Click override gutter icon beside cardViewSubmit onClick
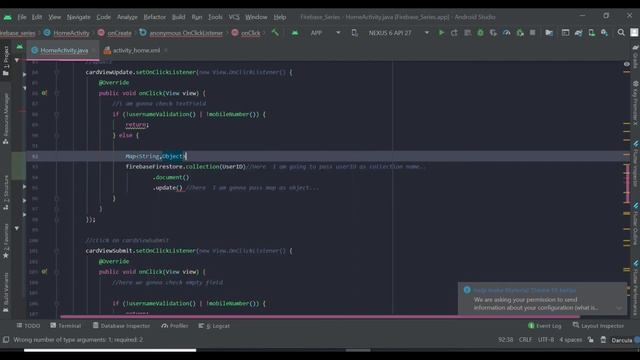The width and height of the screenshot is (640, 360). coord(44,272)
